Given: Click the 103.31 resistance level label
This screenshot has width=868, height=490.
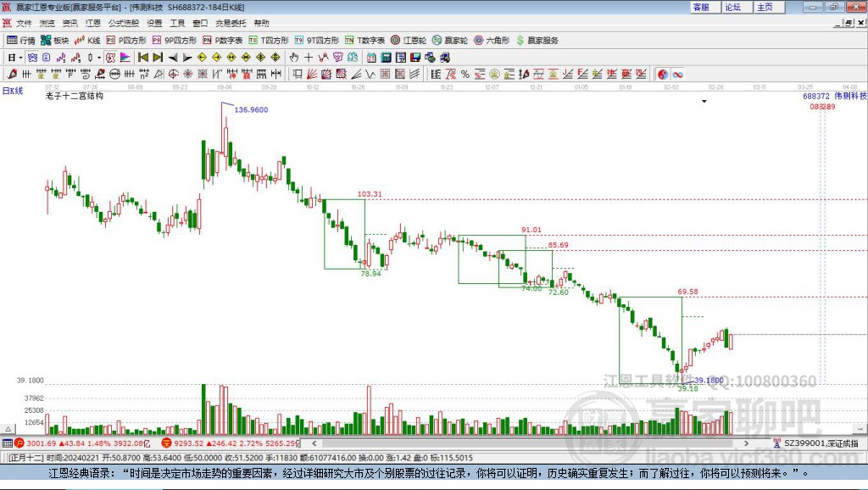Looking at the screenshot, I should pyautogui.click(x=370, y=194).
